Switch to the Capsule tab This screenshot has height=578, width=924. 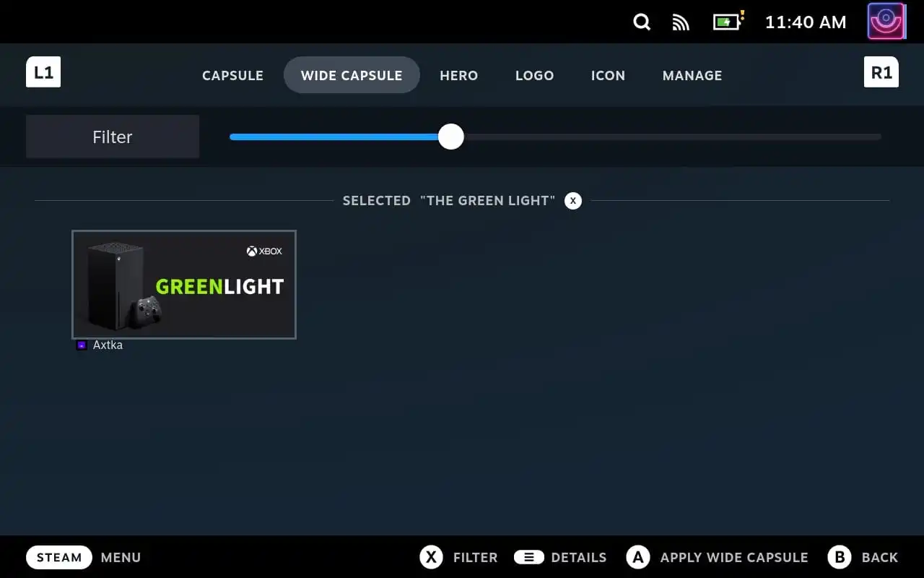(x=232, y=75)
